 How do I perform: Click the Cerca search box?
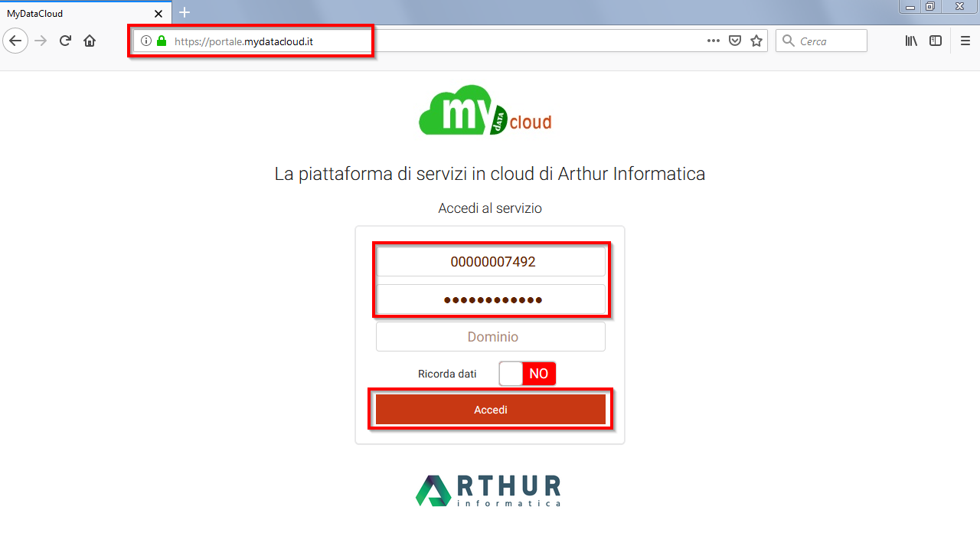[x=822, y=41]
